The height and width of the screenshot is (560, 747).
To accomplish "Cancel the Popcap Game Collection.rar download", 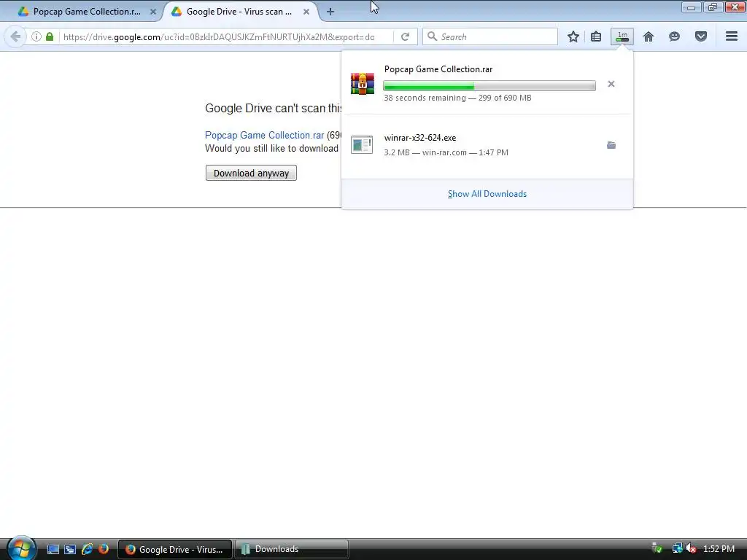I will [x=611, y=85].
